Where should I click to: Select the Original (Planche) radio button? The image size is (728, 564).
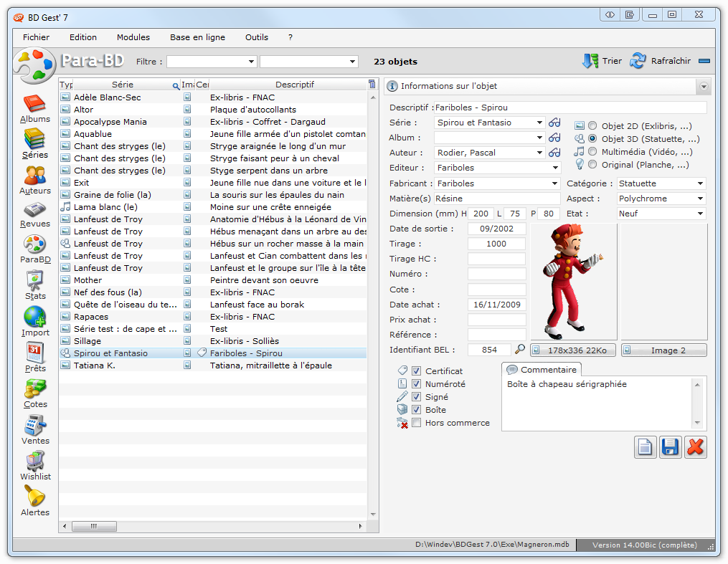(592, 164)
